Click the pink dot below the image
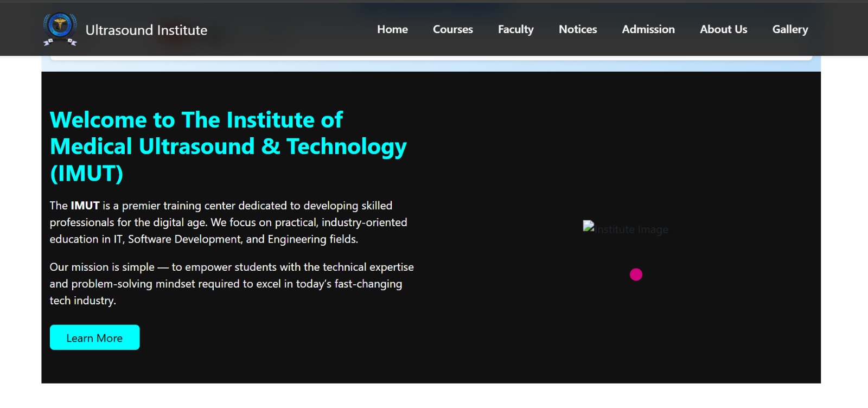 636,275
